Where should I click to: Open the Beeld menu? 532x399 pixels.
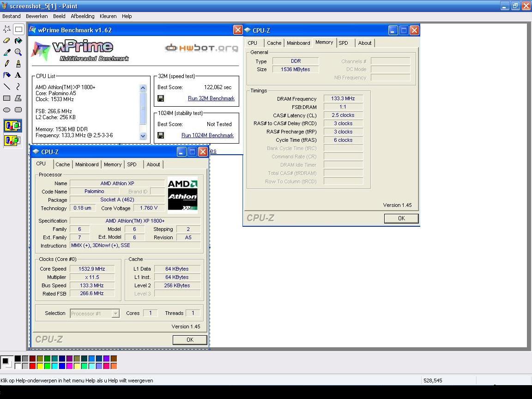click(59, 16)
